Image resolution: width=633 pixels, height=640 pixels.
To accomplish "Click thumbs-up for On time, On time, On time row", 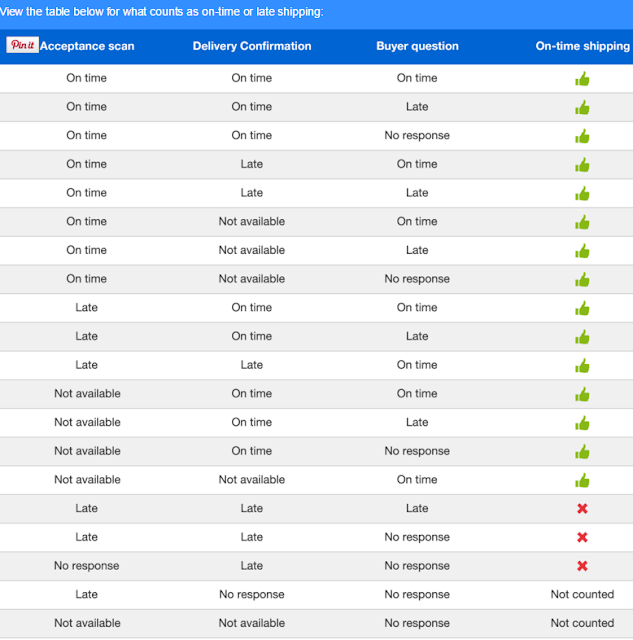I will [582, 78].
